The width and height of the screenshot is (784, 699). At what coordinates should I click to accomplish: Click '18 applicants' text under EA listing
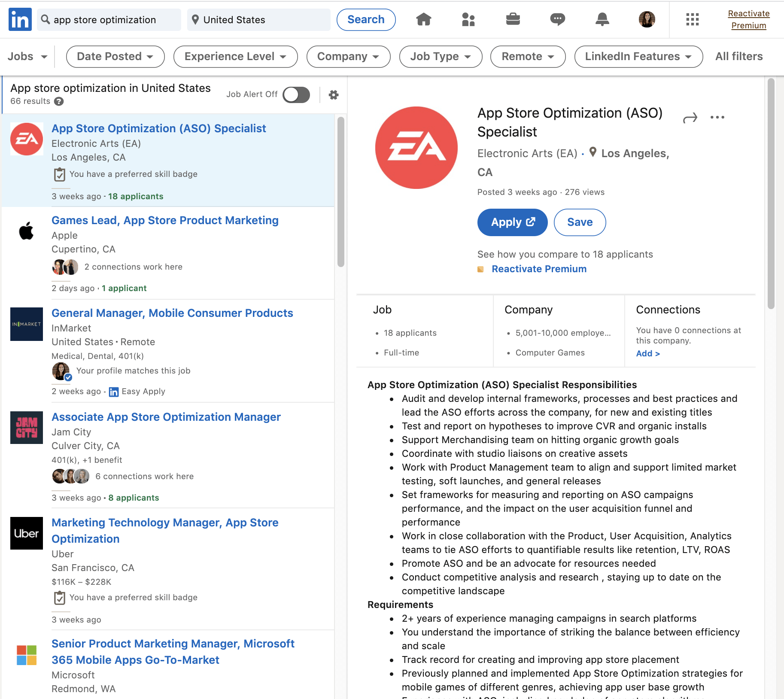coord(136,197)
